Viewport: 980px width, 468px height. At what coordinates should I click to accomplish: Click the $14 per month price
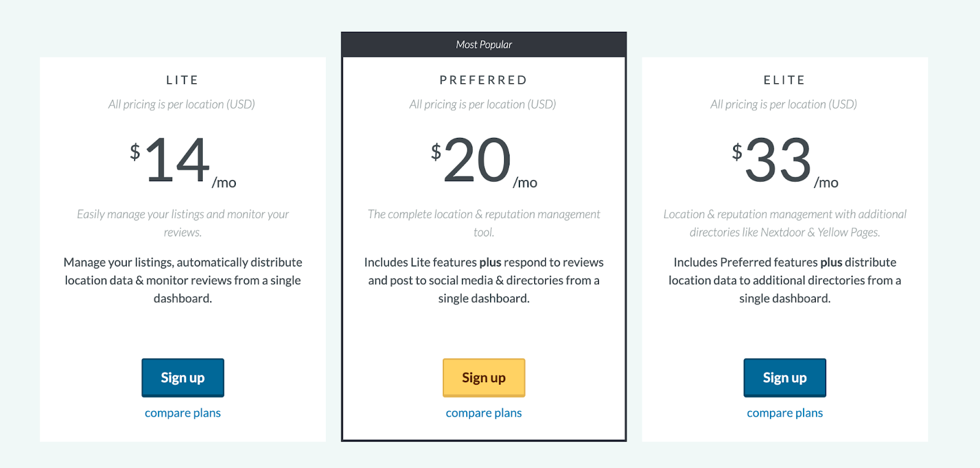pos(183,161)
